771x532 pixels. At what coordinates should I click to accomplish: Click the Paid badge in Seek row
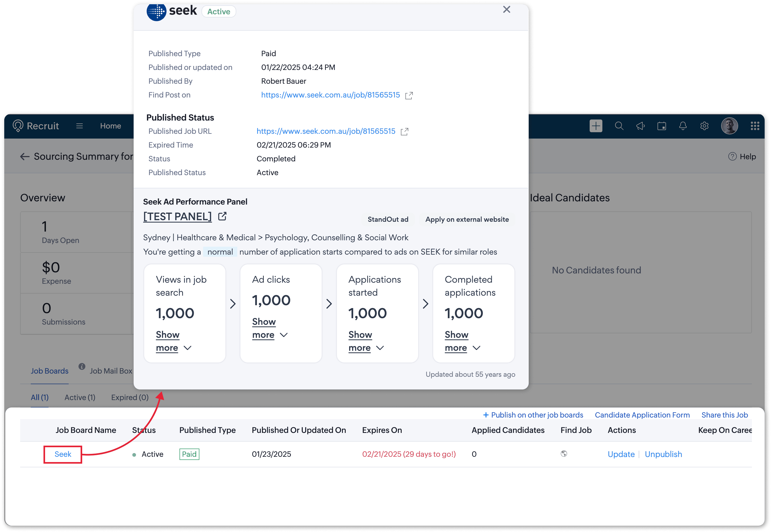[189, 454]
